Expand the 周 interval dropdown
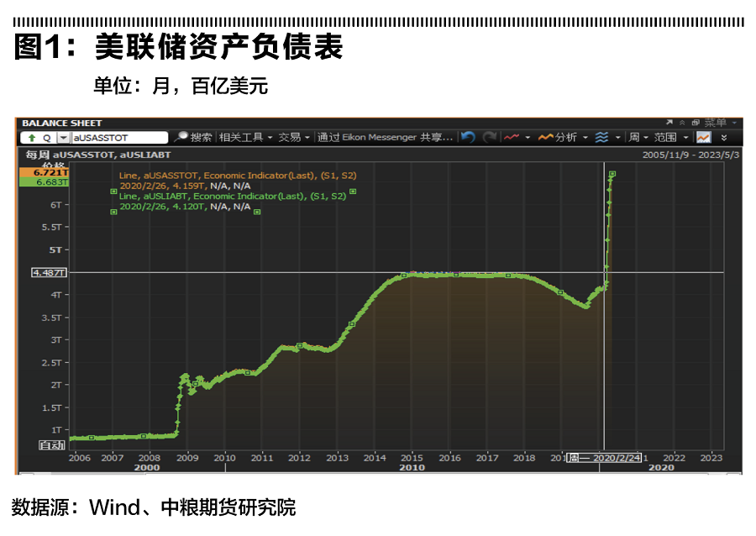 coord(638,137)
